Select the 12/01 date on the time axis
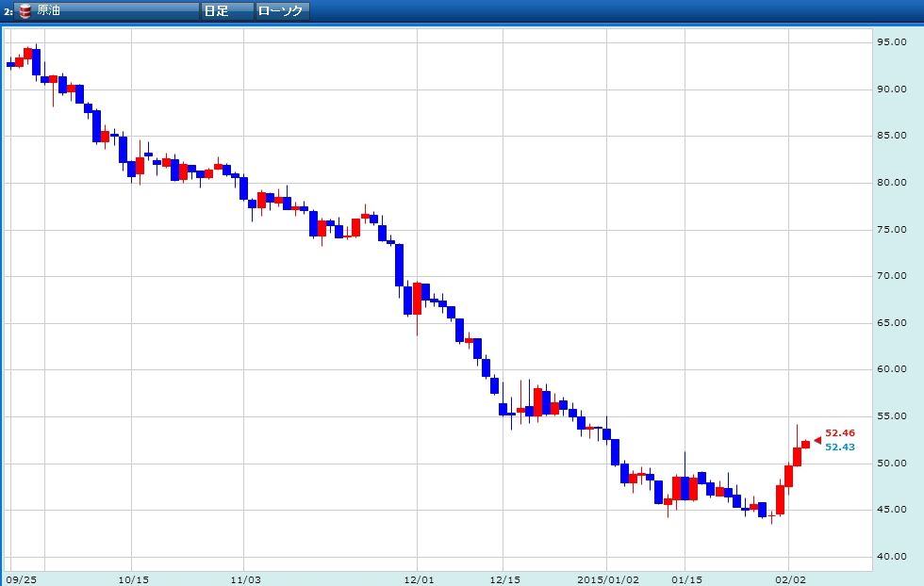The width and height of the screenshot is (924, 586). pyautogui.click(x=419, y=578)
